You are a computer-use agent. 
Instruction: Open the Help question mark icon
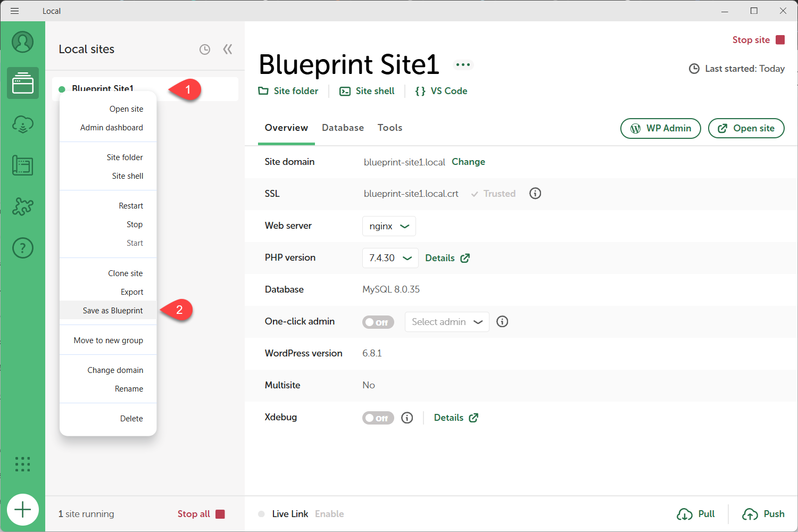click(23, 248)
